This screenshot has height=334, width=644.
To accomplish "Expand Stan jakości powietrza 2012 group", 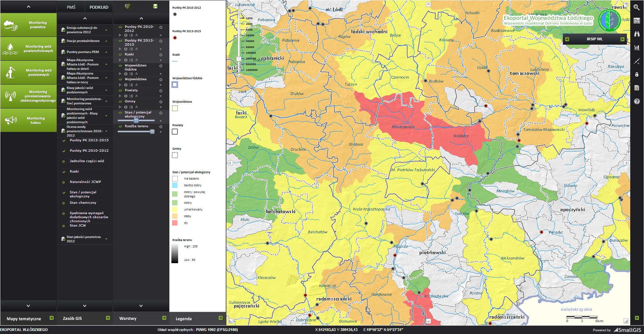I will point(106,239).
